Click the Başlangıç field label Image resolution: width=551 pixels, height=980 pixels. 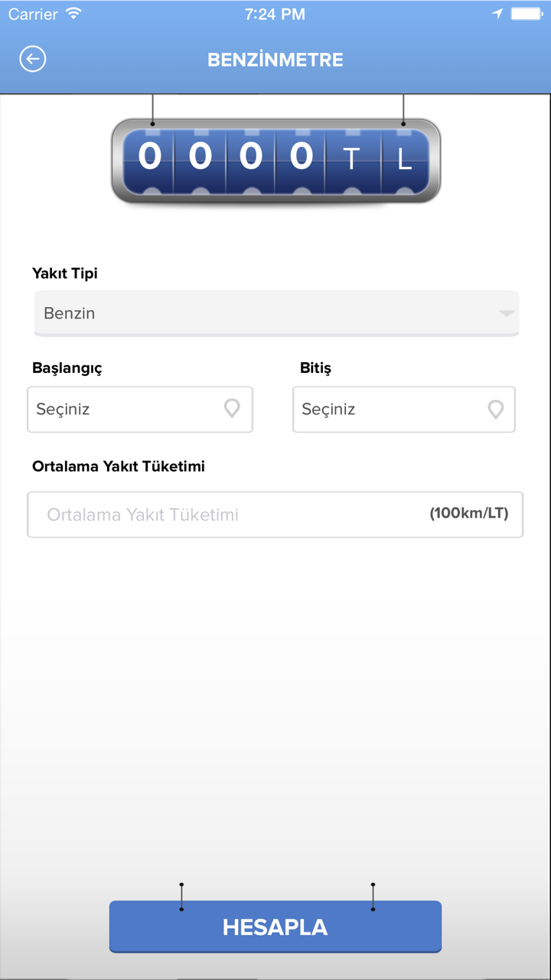(x=65, y=368)
